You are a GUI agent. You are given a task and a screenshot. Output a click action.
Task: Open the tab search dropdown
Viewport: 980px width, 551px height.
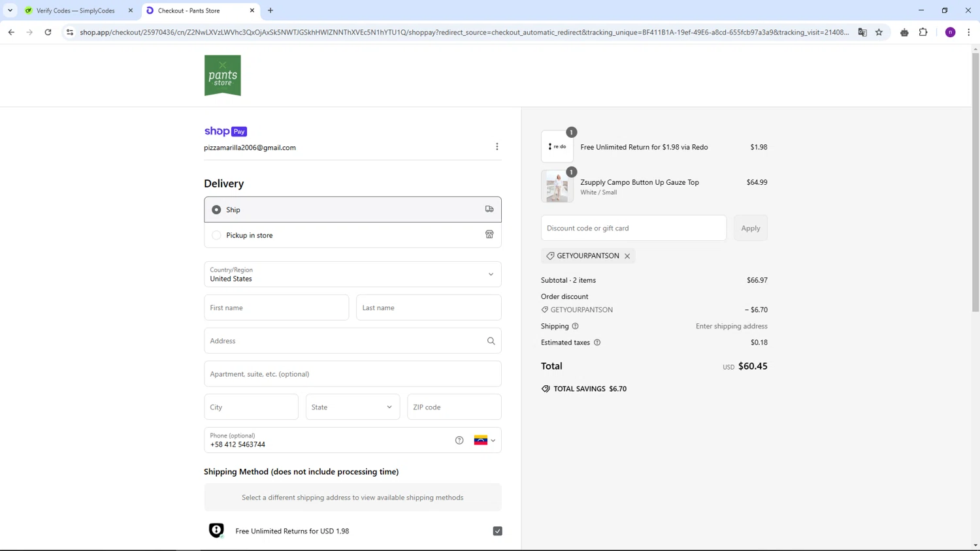coord(10,10)
